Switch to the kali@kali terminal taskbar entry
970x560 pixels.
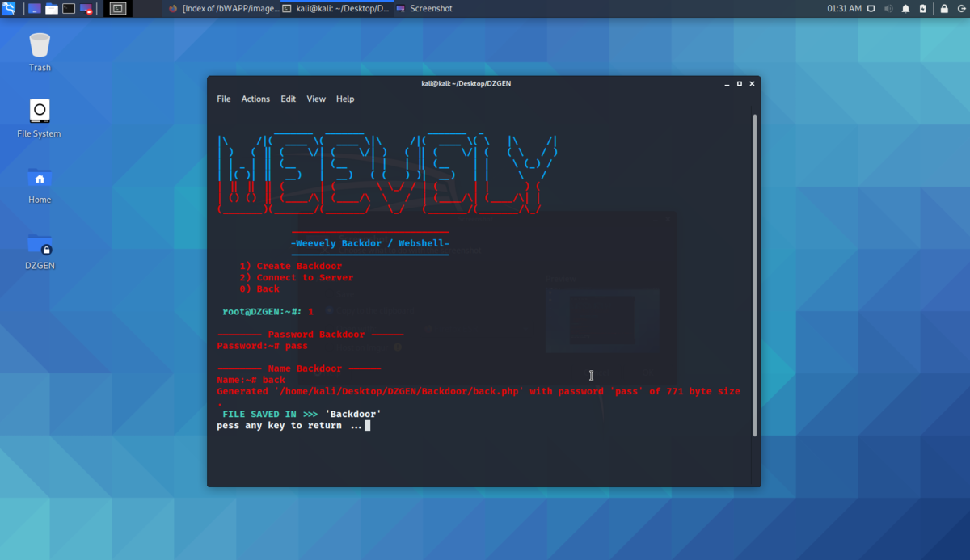(x=336, y=8)
